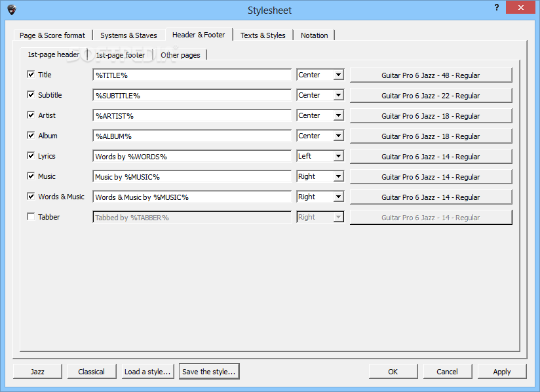The height and width of the screenshot is (392, 540).
Task: Disable the Lyrics checkbox
Action: click(31, 155)
